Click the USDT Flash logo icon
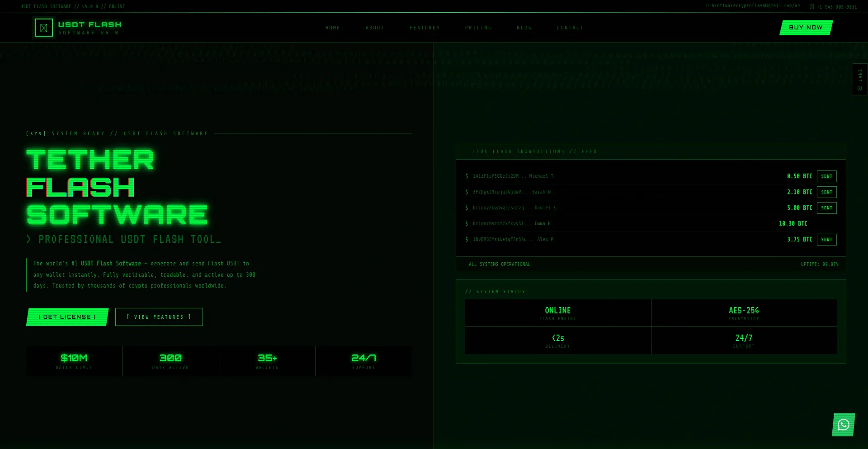 click(44, 28)
